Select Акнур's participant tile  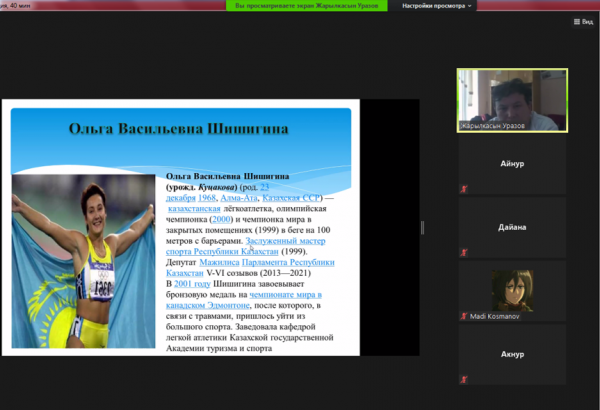[512, 353]
